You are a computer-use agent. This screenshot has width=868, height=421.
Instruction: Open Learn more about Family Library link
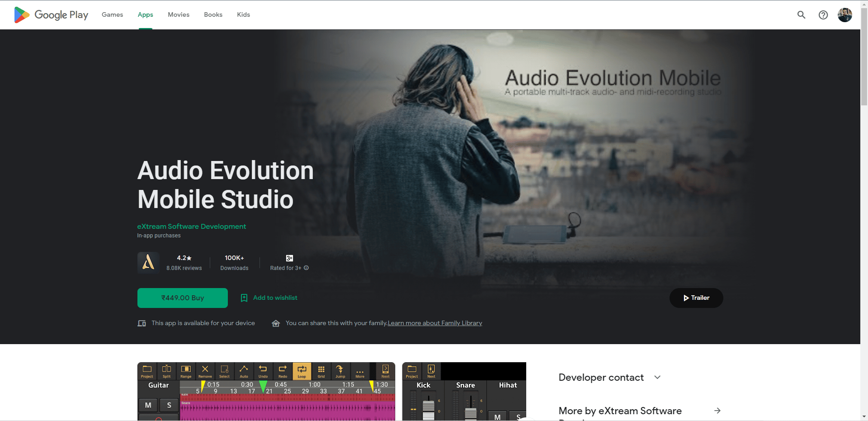[435, 323]
